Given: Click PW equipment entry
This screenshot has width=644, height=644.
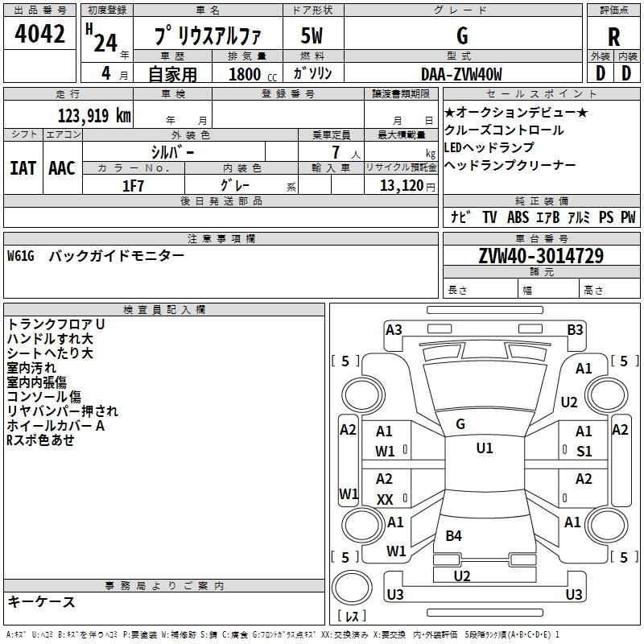Looking at the screenshot, I should pyautogui.click(x=628, y=217).
